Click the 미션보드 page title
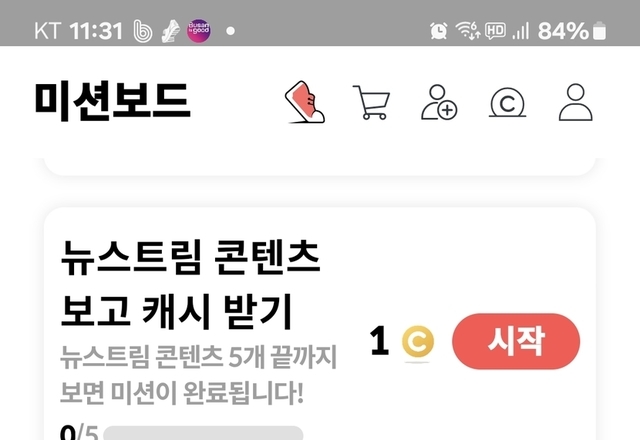The height and width of the screenshot is (440, 640). pyautogui.click(x=112, y=100)
